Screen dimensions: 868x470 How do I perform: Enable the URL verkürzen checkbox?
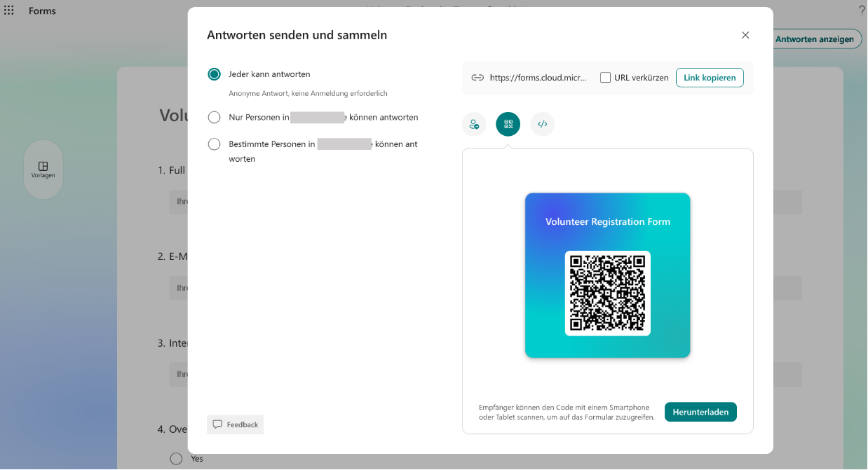tap(606, 78)
